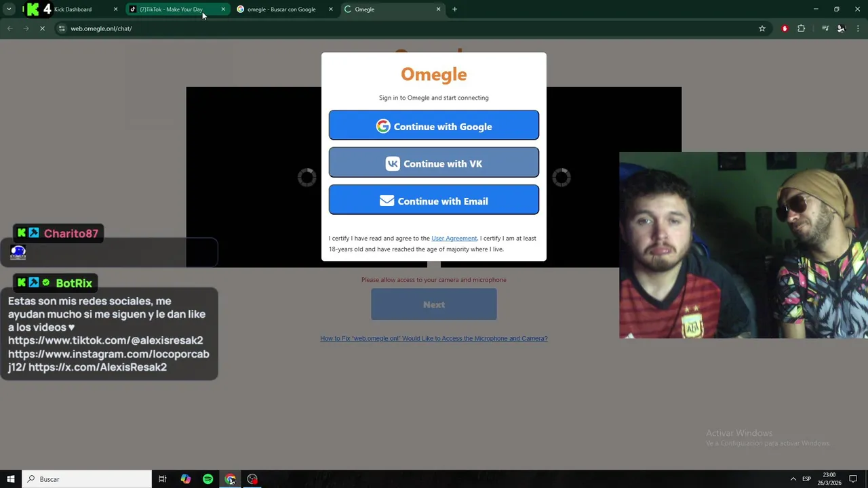Switch the ESP input language indicator
868x488 pixels.
click(806, 479)
